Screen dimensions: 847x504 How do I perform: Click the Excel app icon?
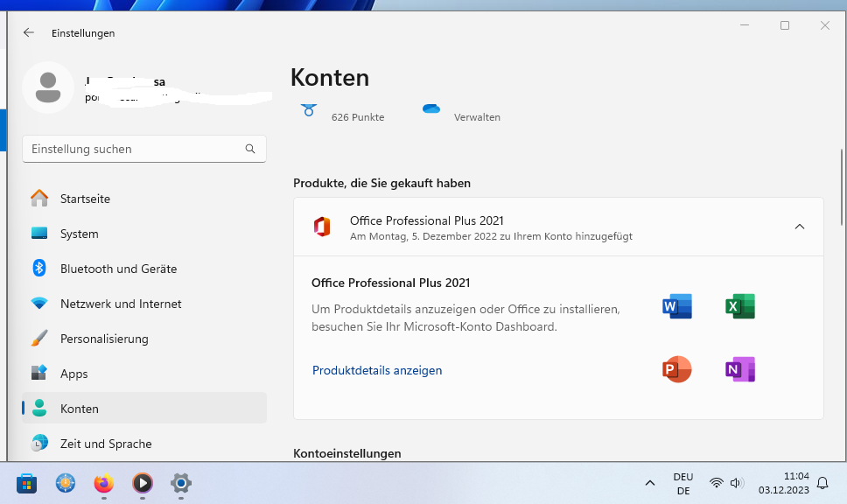(x=740, y=306)
